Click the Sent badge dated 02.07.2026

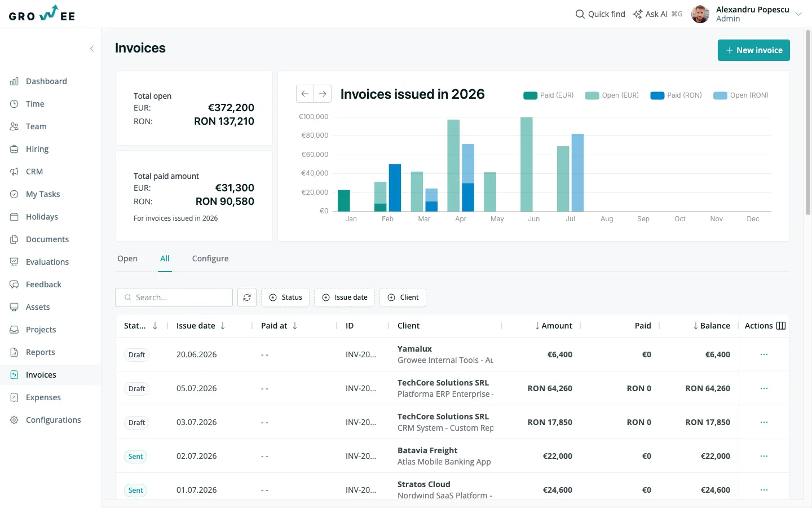coord(136,457)
